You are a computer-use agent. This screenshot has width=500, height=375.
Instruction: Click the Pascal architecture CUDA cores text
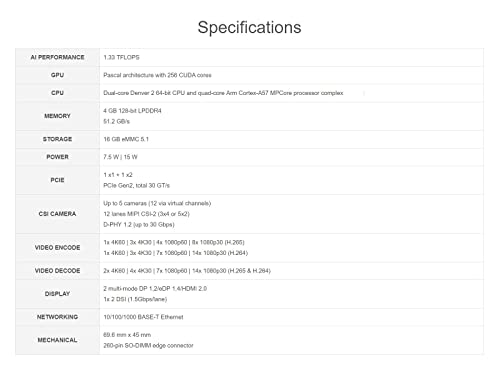click(x=157, y=75)
